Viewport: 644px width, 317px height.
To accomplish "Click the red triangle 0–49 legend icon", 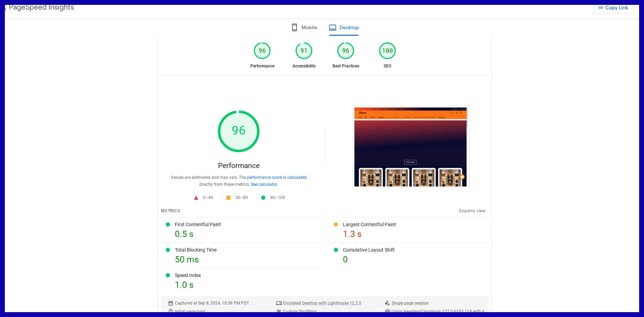I will (x=196, y=198).
